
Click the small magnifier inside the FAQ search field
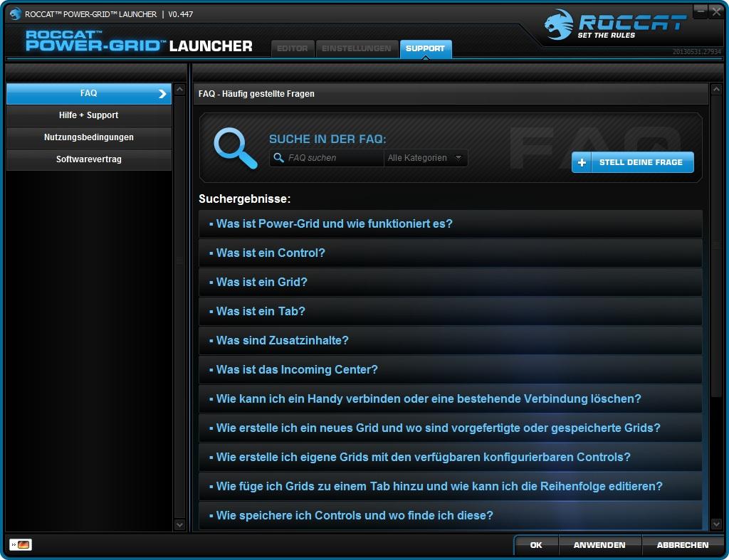278,158
